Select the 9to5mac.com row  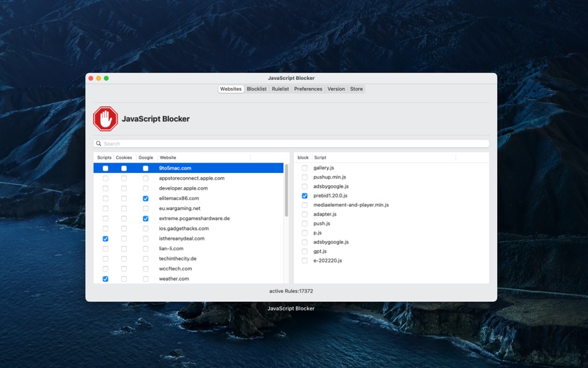pos(189,169)
